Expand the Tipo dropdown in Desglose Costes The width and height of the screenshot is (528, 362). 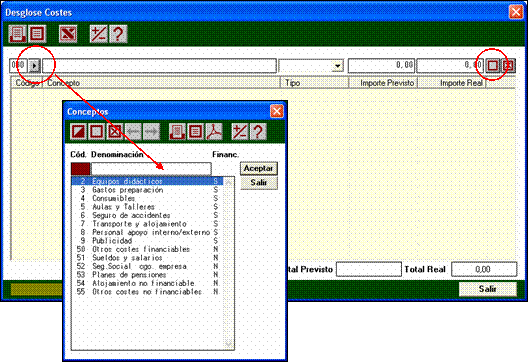click(337, 66)
